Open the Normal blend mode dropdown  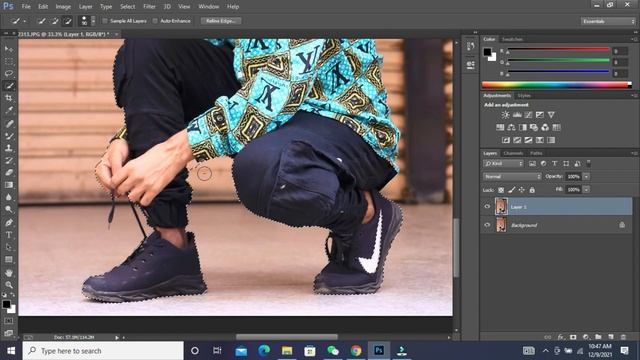pos(512,176)
